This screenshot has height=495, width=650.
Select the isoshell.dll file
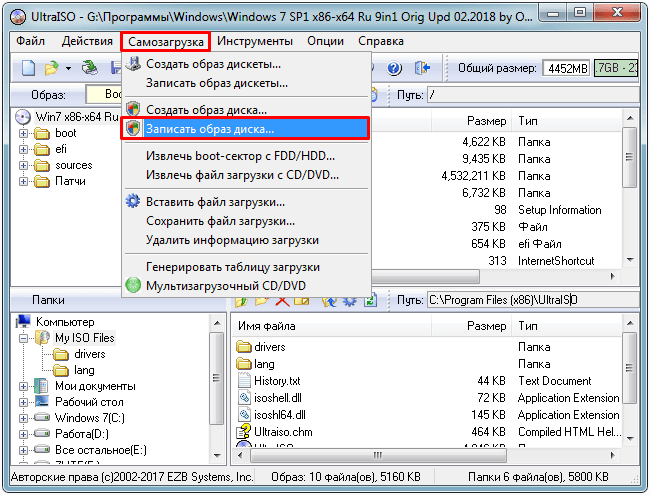[x=278, y=398]
